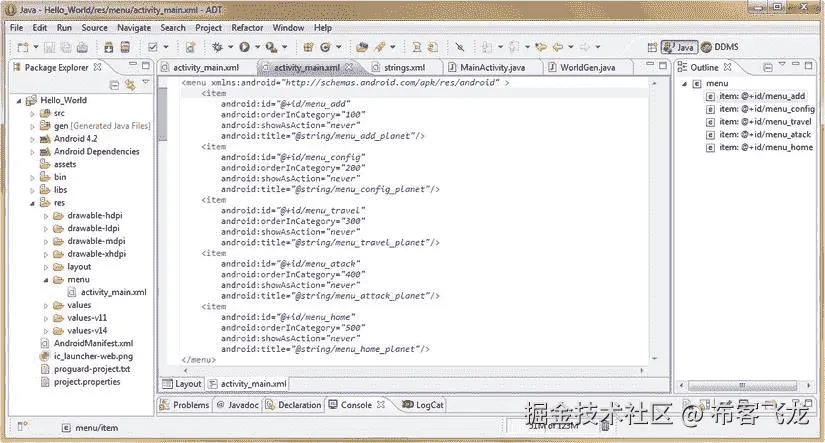Open the Javadoc view tab
Screen dimensions: 825x443
237,405
